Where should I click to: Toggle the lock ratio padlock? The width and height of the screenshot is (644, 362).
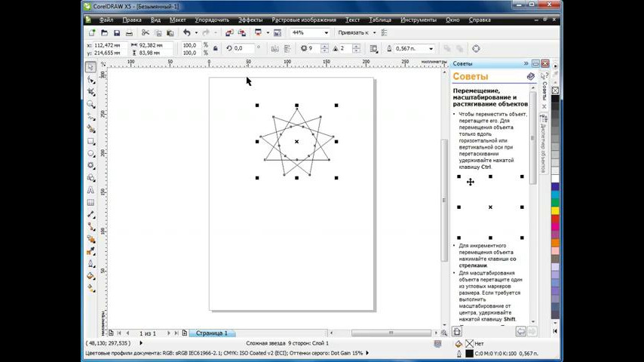point(216,48)
